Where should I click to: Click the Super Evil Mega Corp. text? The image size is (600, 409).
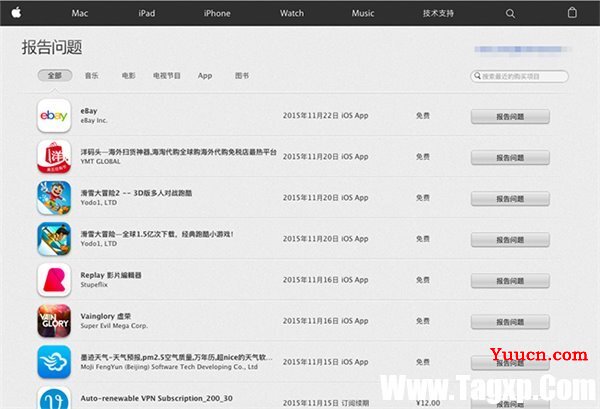(114, 326)
